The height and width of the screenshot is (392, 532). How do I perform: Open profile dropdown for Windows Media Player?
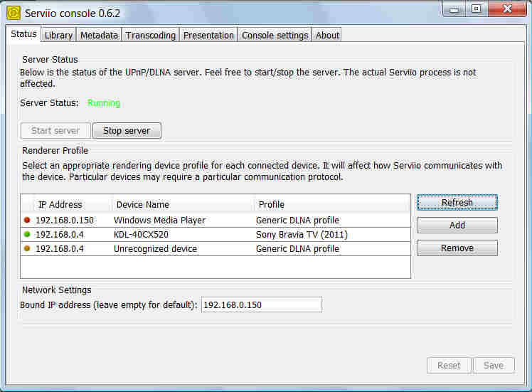[331, 221]
